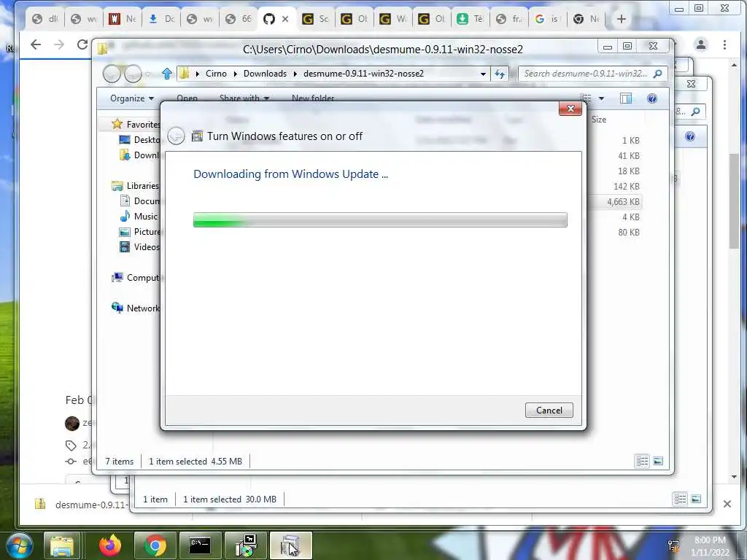
Task: Go back in the Windows features dialog
Action: pos(177,136)
